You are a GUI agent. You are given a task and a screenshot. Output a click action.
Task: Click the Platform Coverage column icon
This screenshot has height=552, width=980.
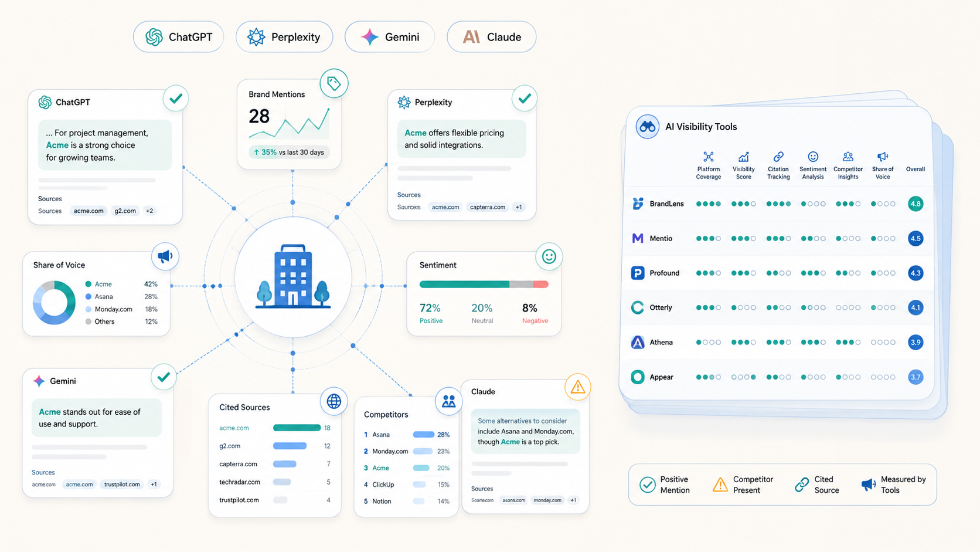pos(709,157)
